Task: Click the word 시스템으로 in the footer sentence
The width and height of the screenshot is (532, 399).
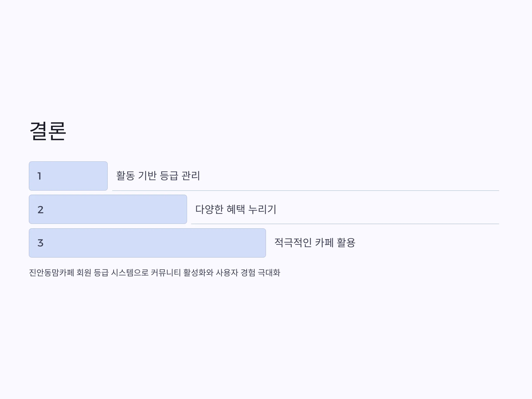Action: point(130,272)
